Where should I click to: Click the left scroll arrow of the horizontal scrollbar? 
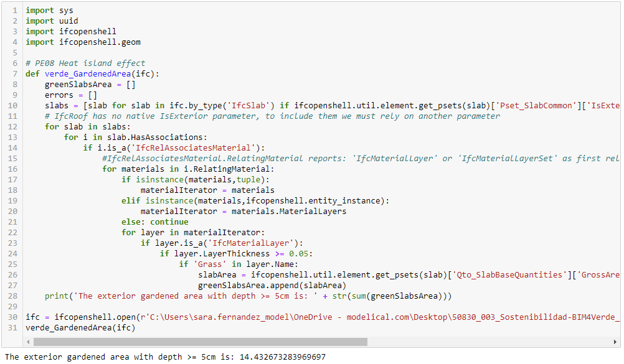coord(28,342)
